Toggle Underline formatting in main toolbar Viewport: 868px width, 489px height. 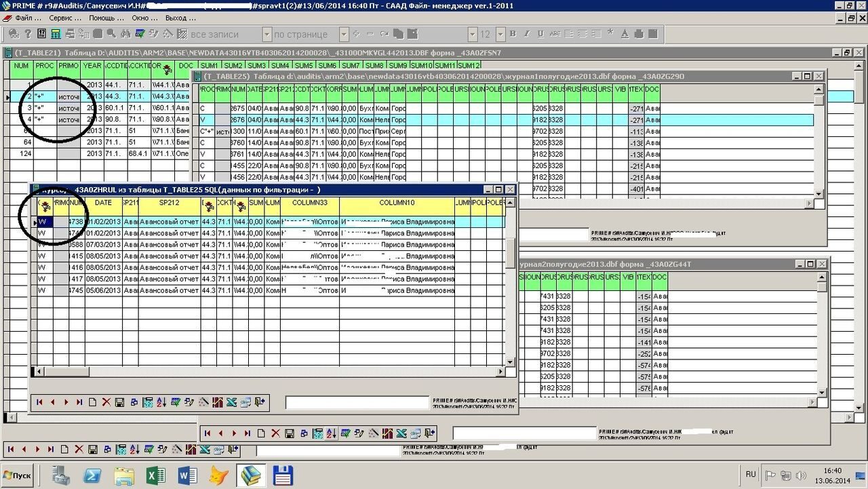click(542, 34)
